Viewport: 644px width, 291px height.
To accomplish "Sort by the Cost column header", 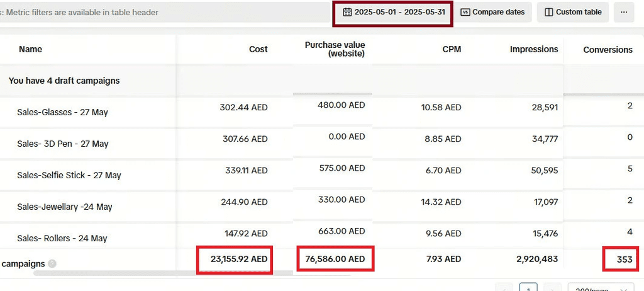I will pos(258,49).
